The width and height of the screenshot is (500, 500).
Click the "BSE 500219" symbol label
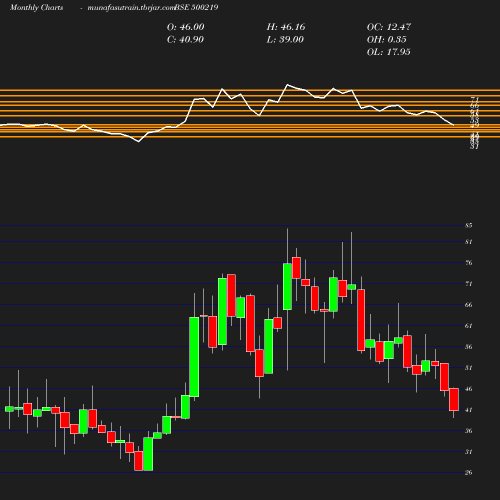[196, 7]
